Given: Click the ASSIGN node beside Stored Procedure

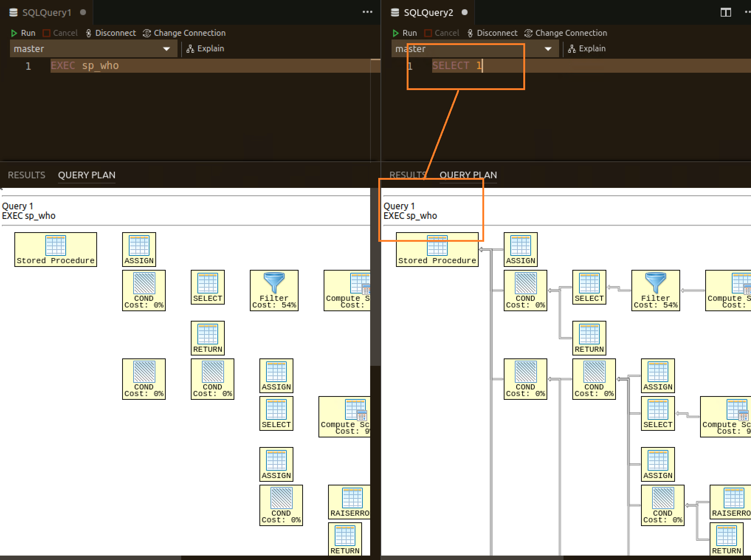Looking at the screenshot, I should coord(139,250).
